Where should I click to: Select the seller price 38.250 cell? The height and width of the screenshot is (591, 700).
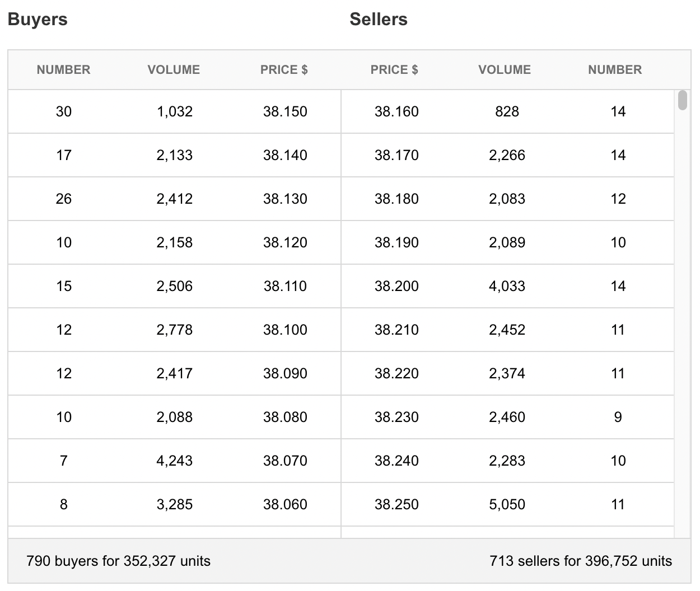[x=396, y=504]
